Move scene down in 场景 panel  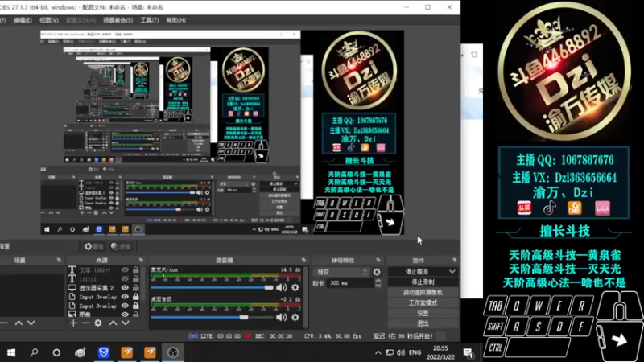(31, 323)
